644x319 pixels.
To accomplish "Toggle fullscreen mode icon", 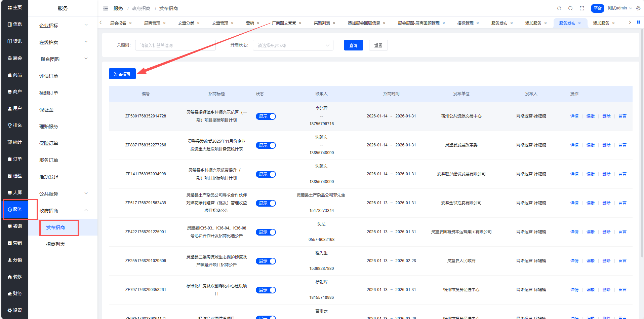I will [x=582, y=8].
